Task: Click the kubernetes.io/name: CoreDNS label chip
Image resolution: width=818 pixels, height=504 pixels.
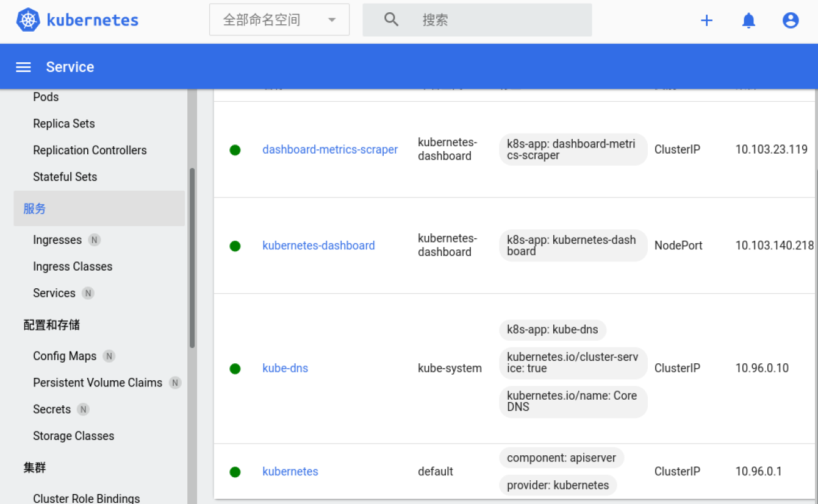Action: (x=573, y=402)
